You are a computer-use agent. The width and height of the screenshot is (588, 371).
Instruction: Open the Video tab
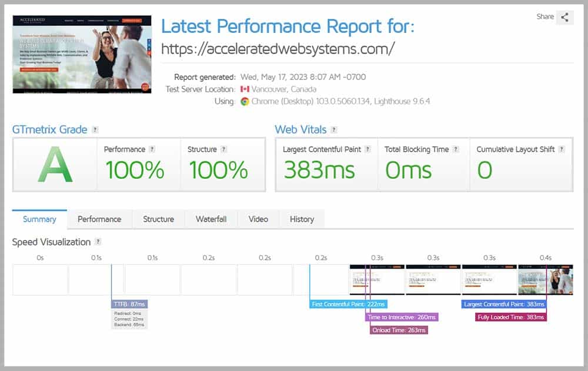[258, 219]
